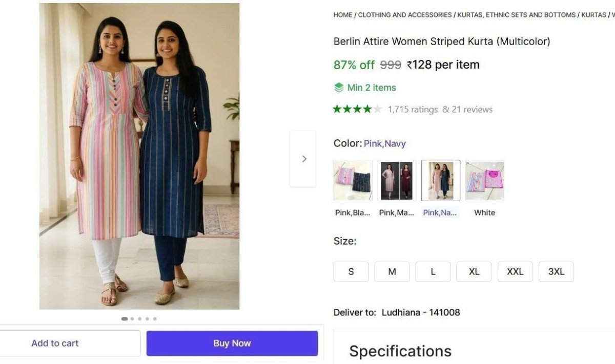Select size S for the kurta

[351, 271]
